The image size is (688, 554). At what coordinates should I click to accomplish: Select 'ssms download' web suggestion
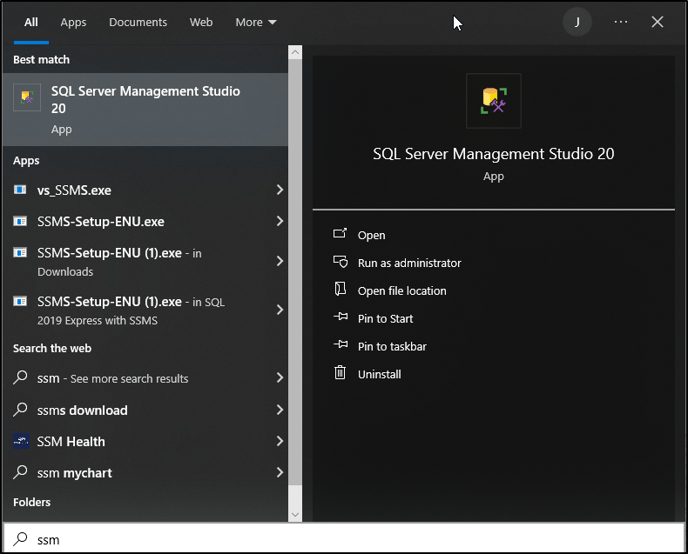(x=145, y=410)
